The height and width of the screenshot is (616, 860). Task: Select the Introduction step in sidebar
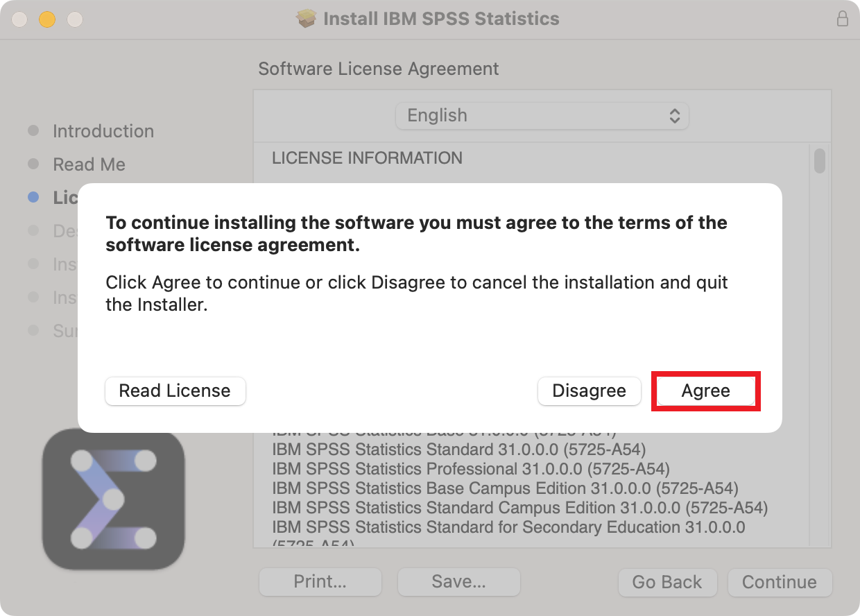pos(103,131)
